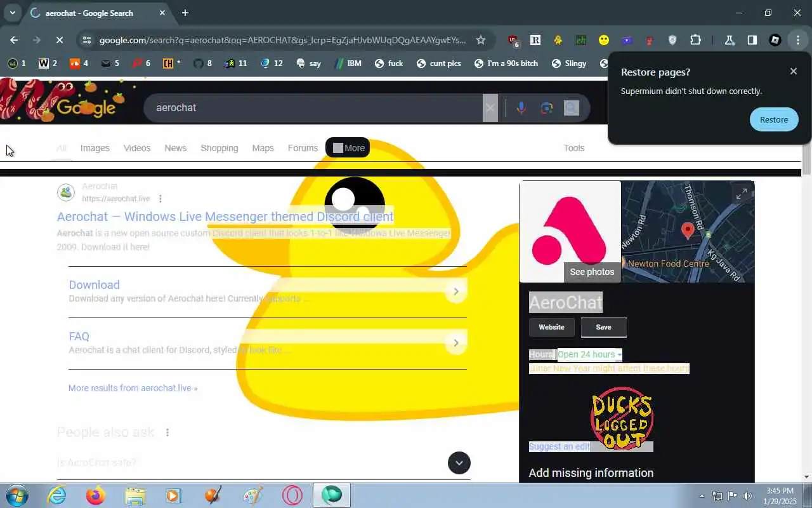
Task: Show hidden system tray icons
Action: click(702, 496)
